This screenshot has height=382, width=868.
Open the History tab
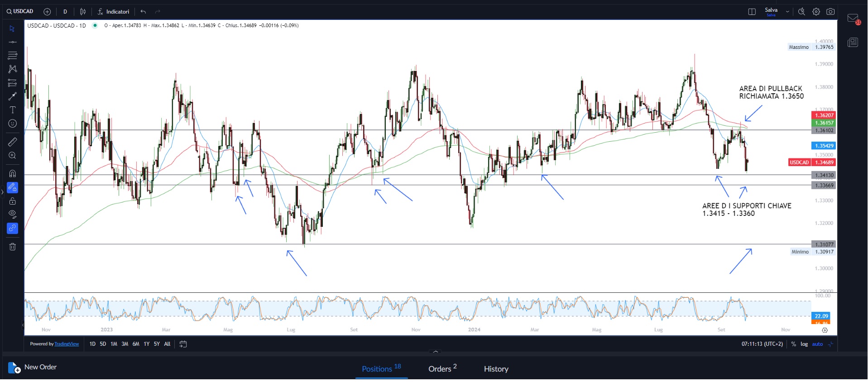[x=496, y=369]
